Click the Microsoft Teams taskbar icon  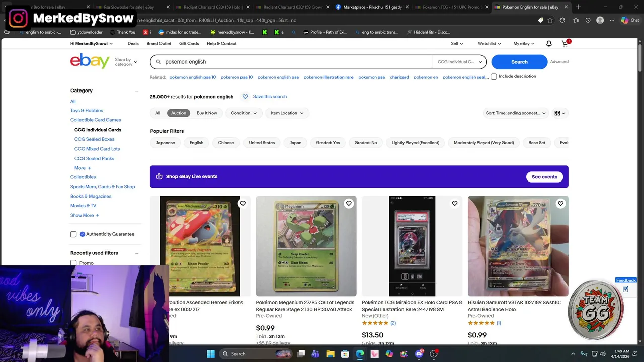coord(315,354)
